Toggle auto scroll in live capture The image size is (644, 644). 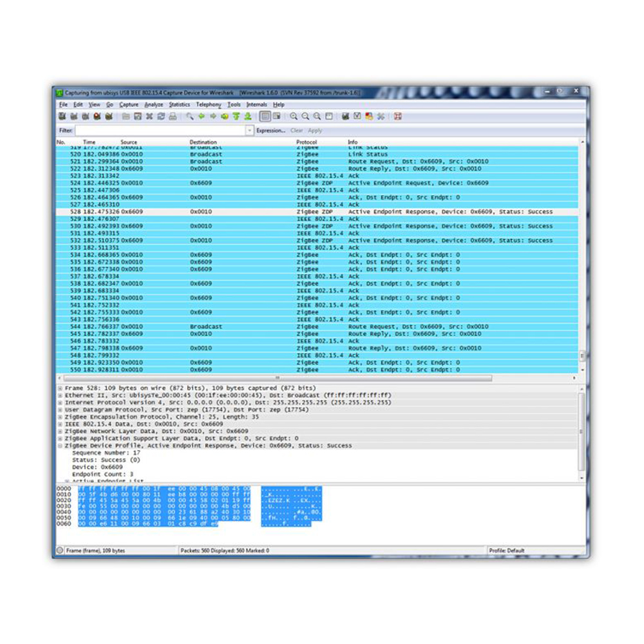pyautogui.click(x=277, y=117)
